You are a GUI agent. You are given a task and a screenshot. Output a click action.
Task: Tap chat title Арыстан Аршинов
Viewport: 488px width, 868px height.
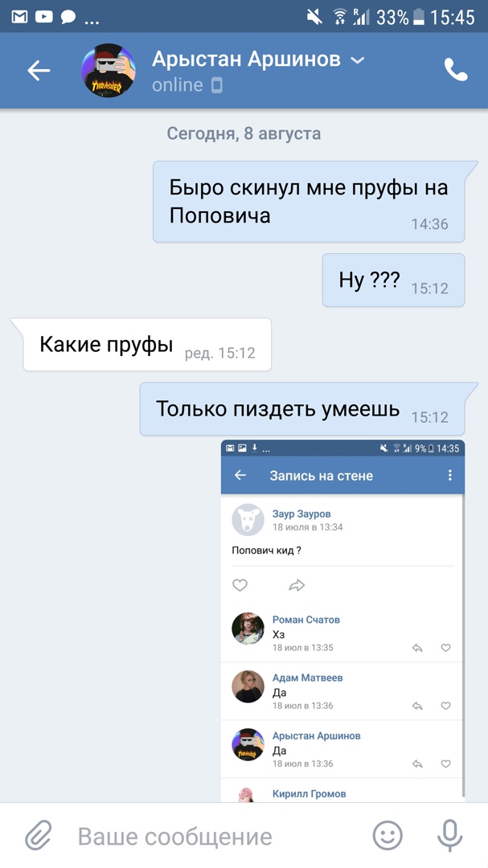(246, 59)
